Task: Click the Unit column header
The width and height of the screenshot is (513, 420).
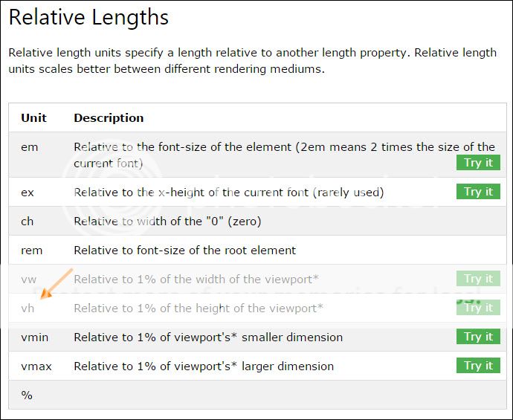Action: [33, 117]
